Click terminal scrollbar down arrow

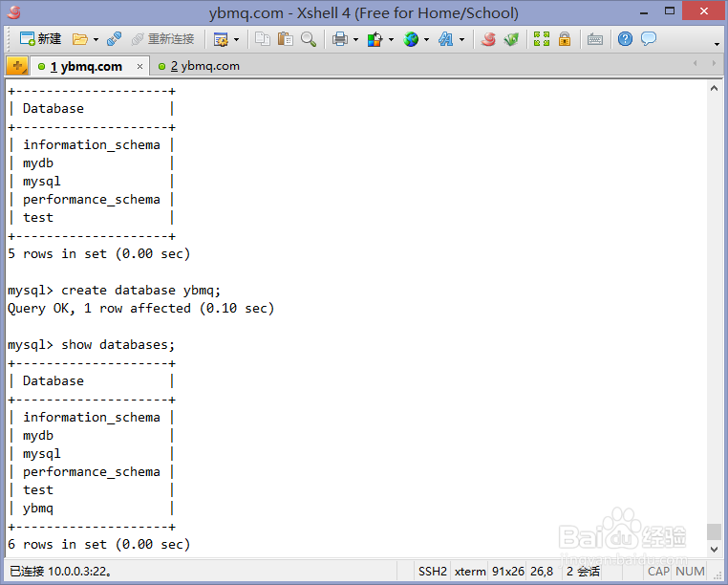coord(714,550)
